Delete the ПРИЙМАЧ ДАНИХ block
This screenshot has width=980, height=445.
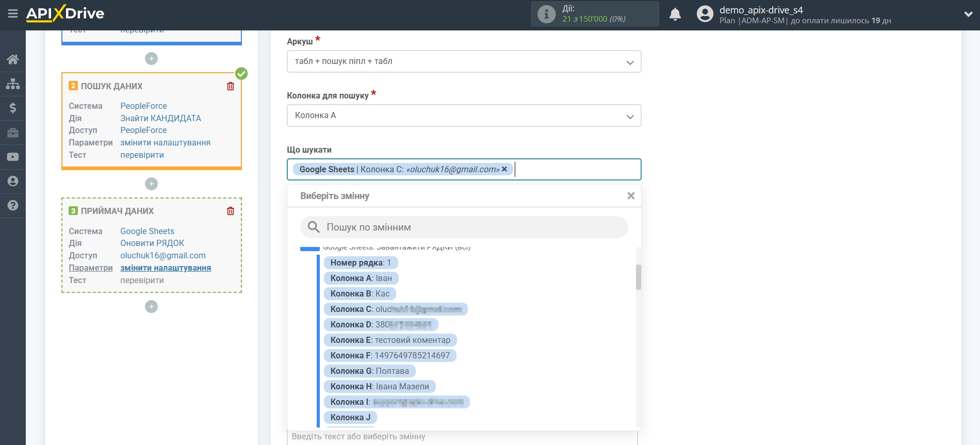[231, 211]
